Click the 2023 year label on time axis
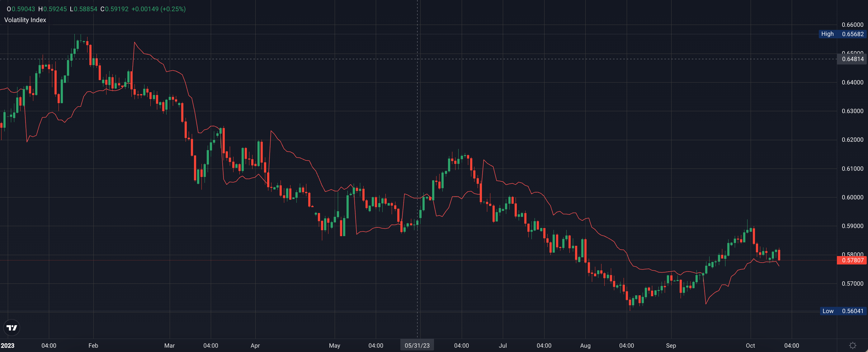This screenshot has height=352, width=868. (7, 345)
